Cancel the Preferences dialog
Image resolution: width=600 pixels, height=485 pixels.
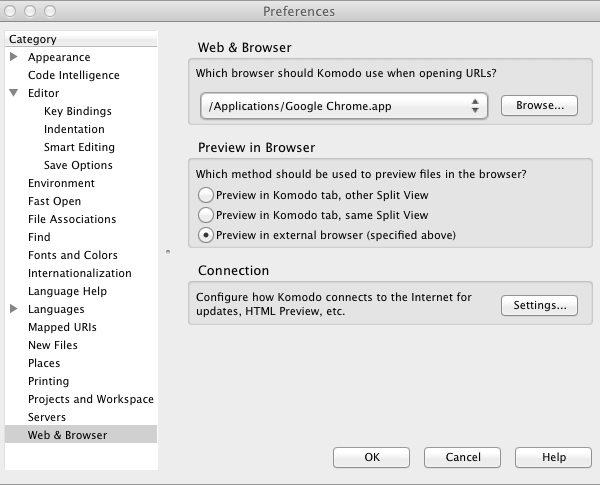[x=462, y=457]
